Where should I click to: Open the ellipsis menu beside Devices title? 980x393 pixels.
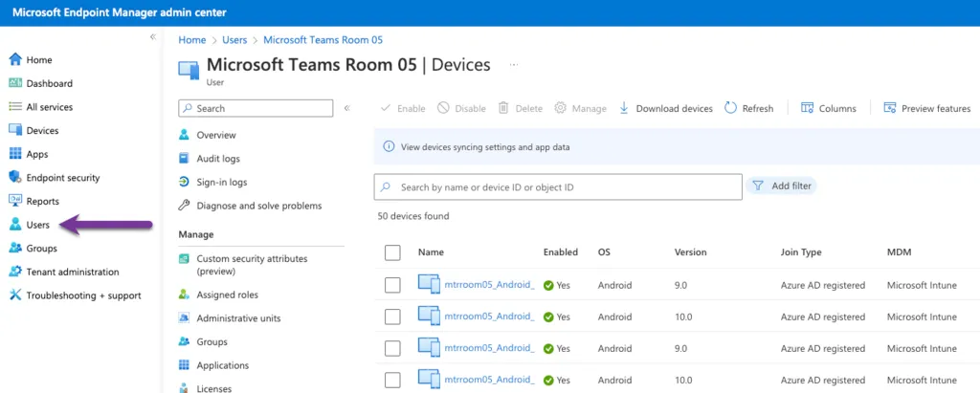(514, 65)
